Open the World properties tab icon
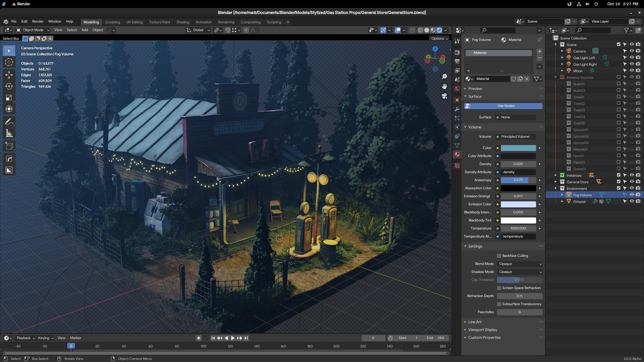The image size is (644, 362). point(457,88)
